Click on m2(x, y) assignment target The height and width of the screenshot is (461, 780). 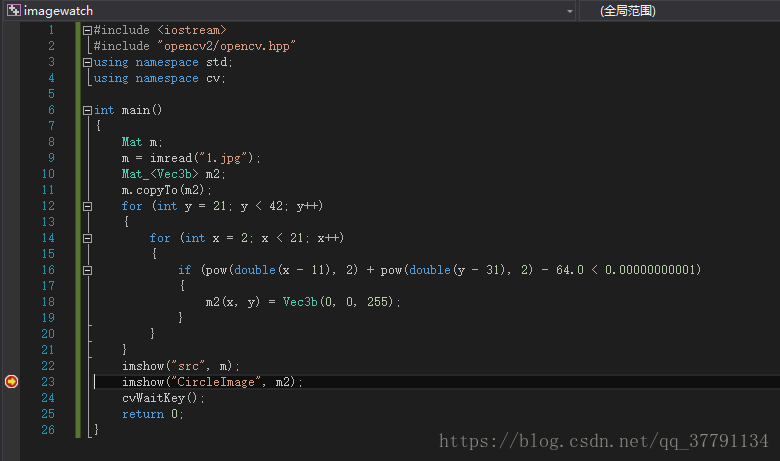(232, 302)
